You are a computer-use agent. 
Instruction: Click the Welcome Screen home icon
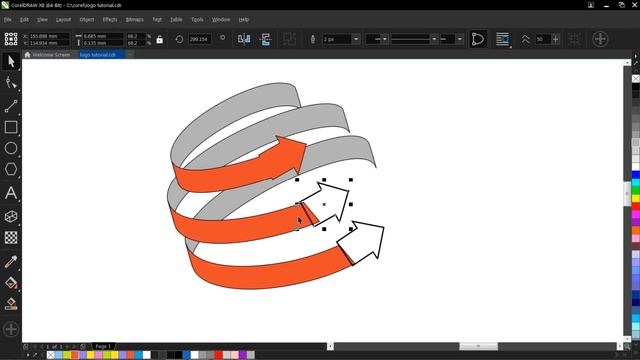click(x=27, y=55)
